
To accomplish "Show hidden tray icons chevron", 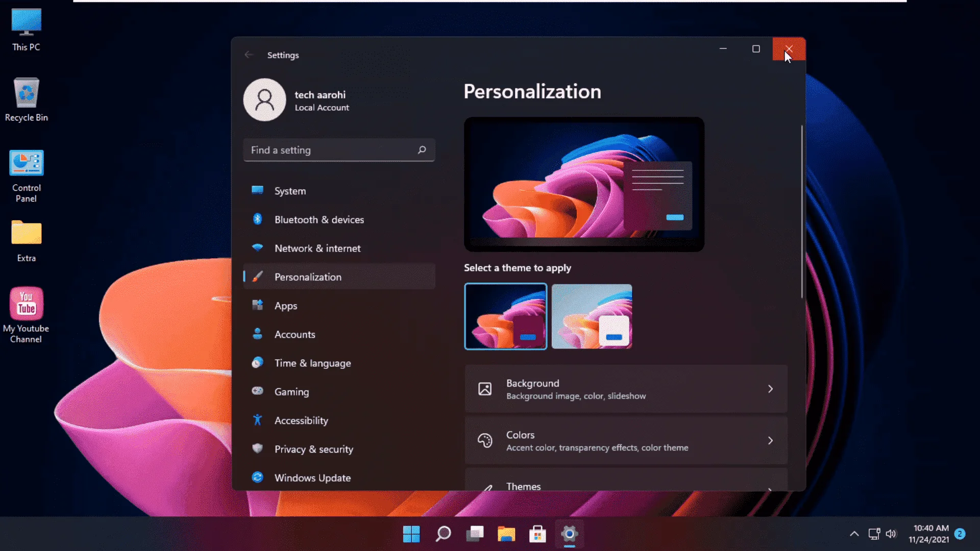I will coord(854,534).
